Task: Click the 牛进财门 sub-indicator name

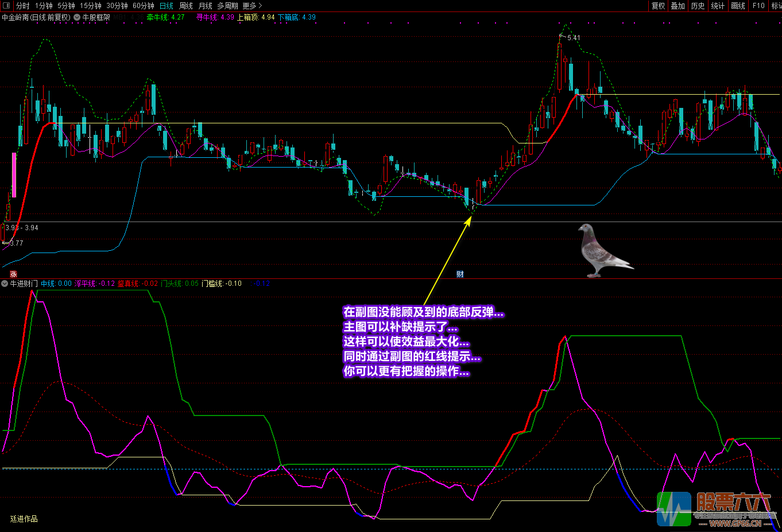Action: tap(24, 284)
